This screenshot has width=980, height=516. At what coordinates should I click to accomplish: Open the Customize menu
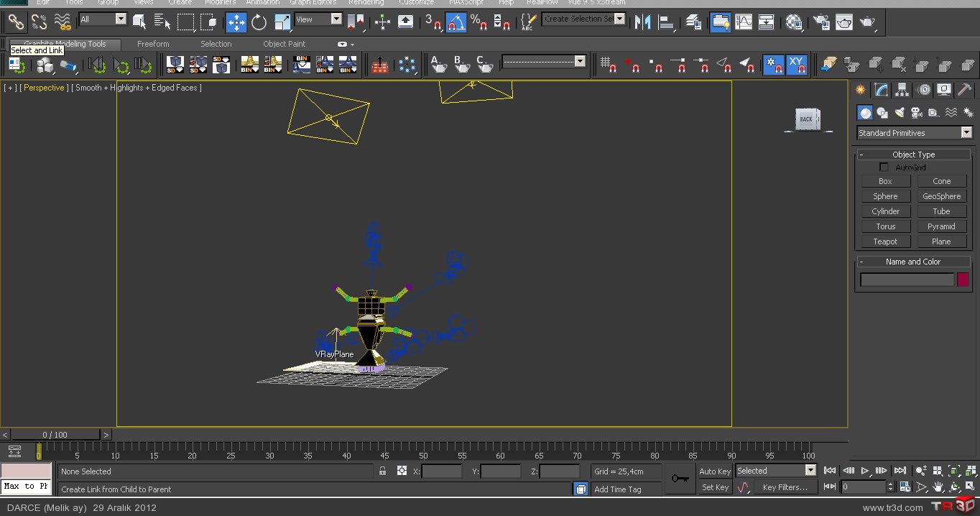417,3
